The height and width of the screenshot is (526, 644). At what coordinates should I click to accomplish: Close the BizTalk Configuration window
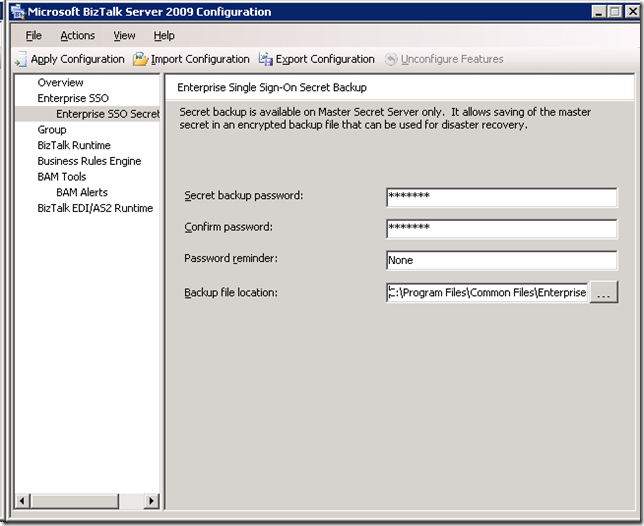[x=632, y=11]
